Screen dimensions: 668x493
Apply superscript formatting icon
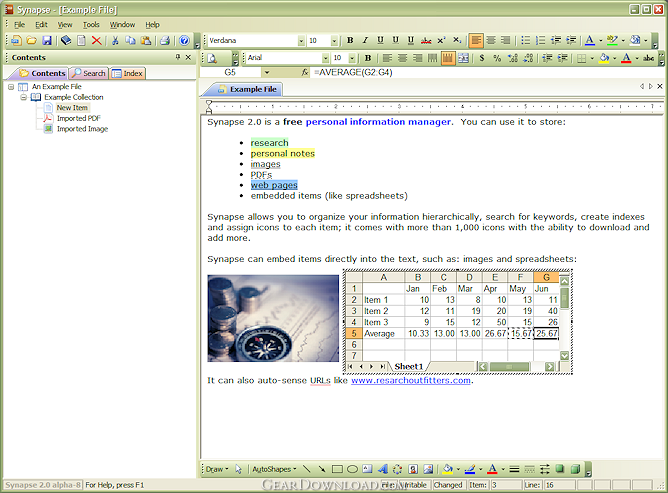[441, 40]
